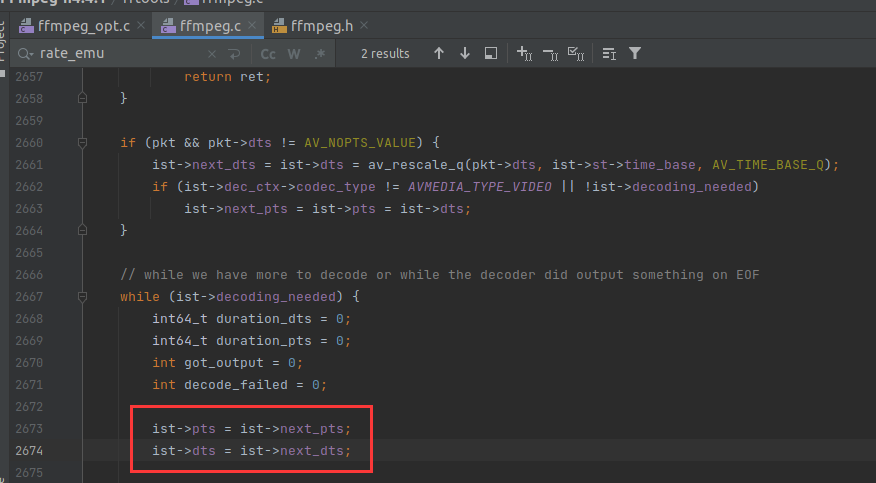
Task: Open search results in Find window
Action: pos(490,53)
